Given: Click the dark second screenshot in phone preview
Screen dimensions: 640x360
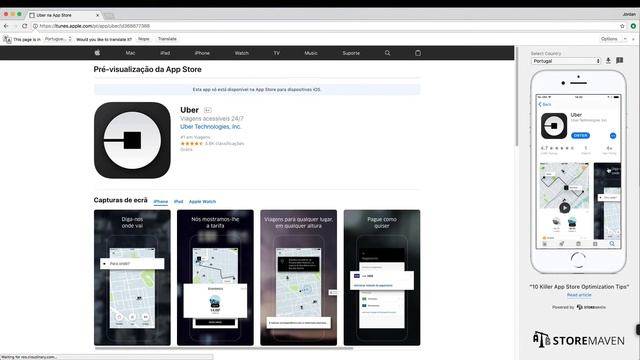Looking at the screenshot, I should [607, 201].
